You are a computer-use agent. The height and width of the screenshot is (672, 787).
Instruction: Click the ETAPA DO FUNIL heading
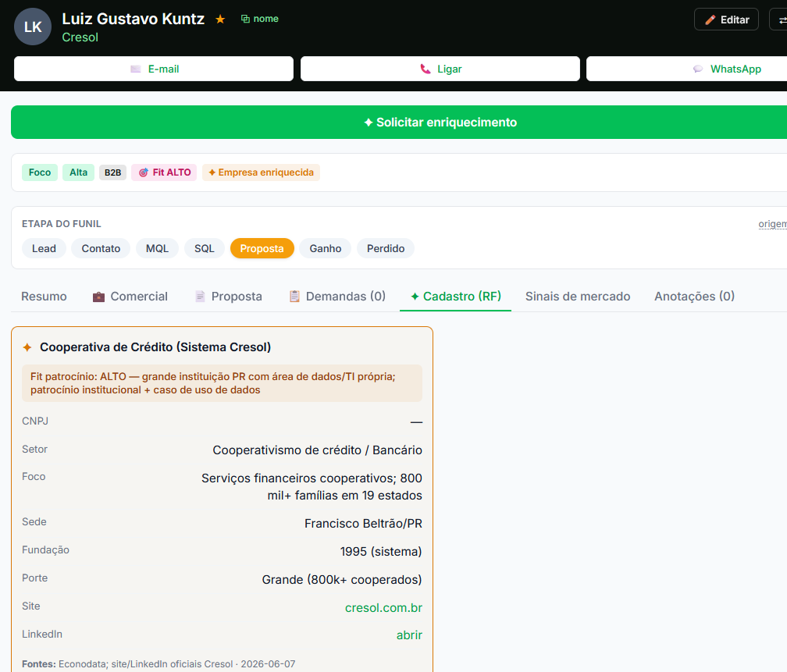point(61,224)
